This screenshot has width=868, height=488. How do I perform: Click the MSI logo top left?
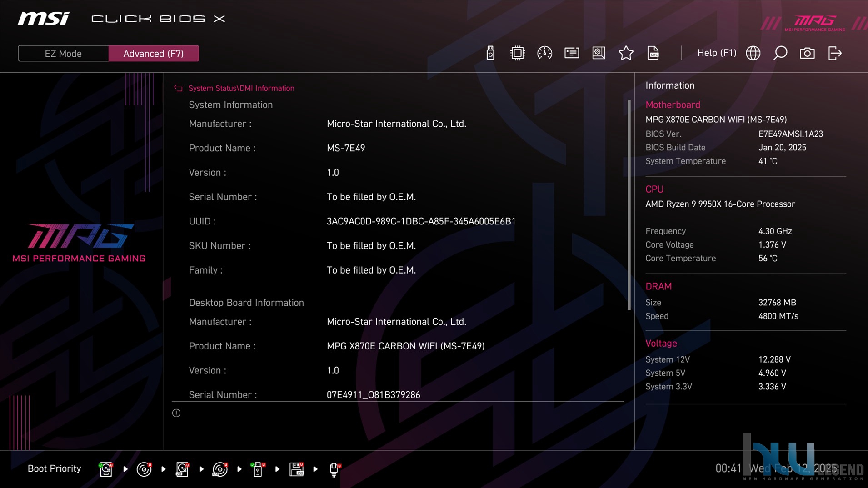pos(44,19)
